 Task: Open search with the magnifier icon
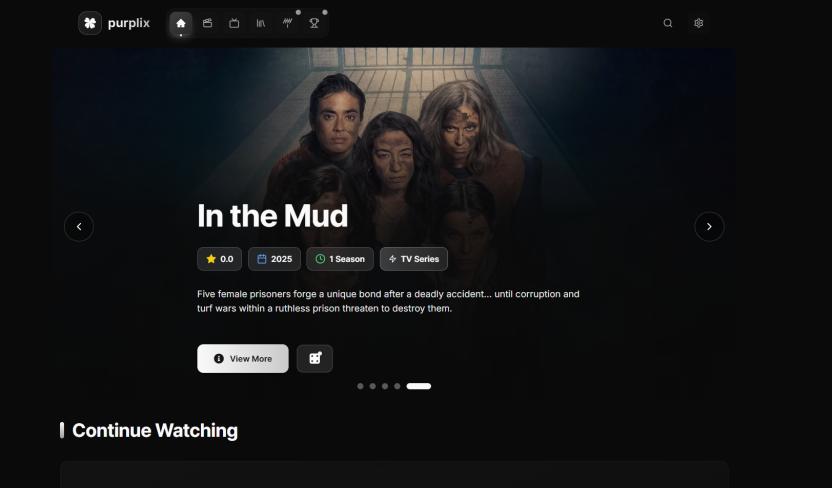click(x=668, y=23)
